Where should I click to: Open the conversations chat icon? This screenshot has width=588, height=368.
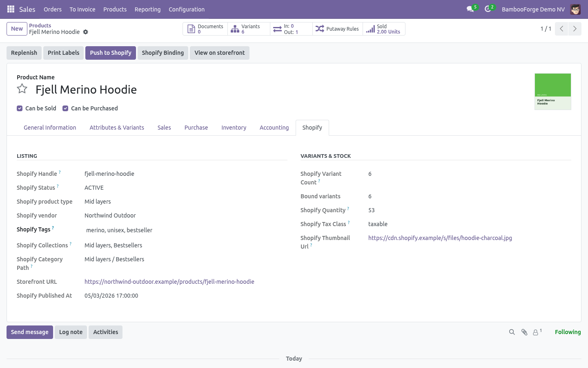[470, 9]
